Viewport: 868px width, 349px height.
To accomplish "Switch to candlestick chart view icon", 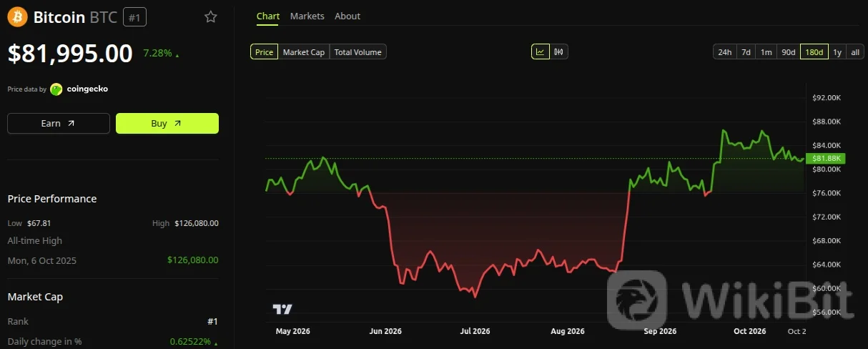I will [559, 51].
